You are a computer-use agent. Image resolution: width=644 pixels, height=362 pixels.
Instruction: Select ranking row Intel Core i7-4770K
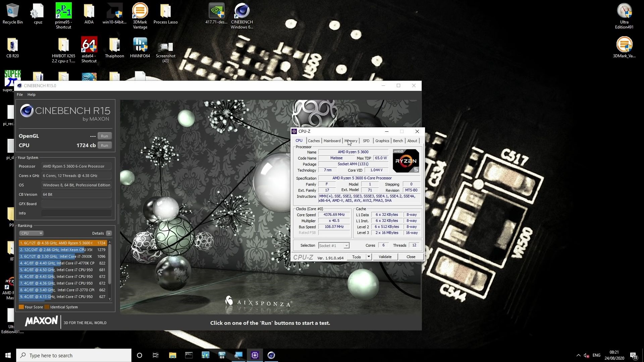point(63,263)
